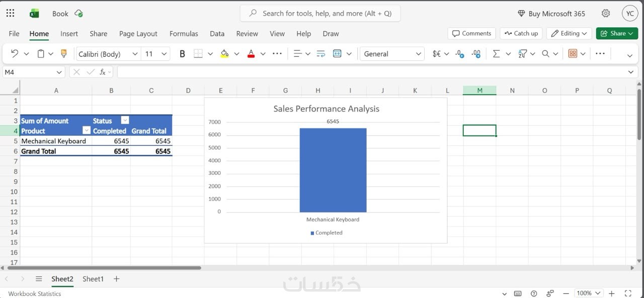Viewport: 644px width, 298px height.
Task: Open the Status filter dropdown in pivot table
Action: 125,120
